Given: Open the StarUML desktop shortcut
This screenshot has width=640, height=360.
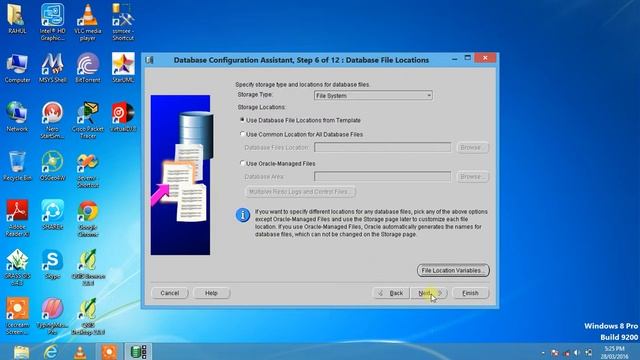Looking at the screenshot, I should [x=123, y=68].
